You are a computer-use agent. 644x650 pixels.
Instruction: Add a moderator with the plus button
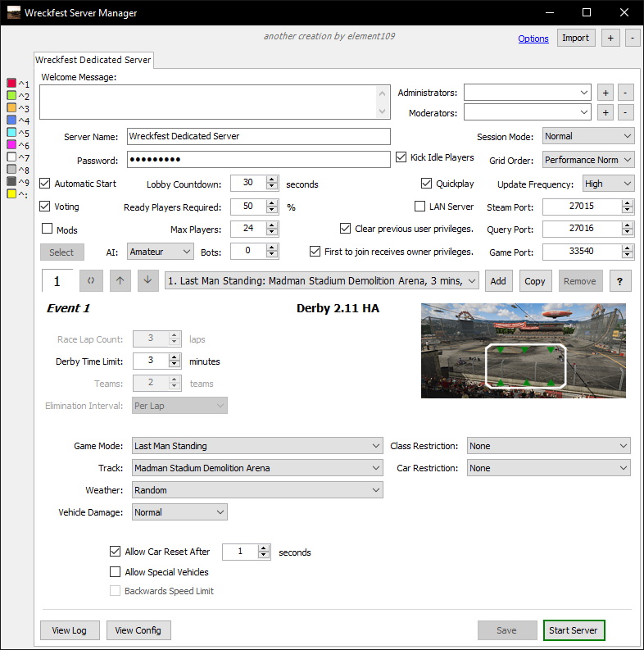[x=605, y=112]
